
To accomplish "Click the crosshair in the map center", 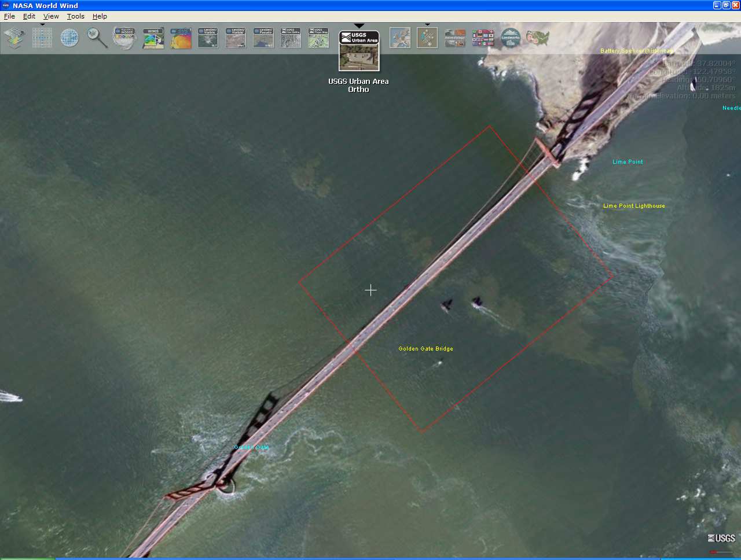I will pos(370,290).
